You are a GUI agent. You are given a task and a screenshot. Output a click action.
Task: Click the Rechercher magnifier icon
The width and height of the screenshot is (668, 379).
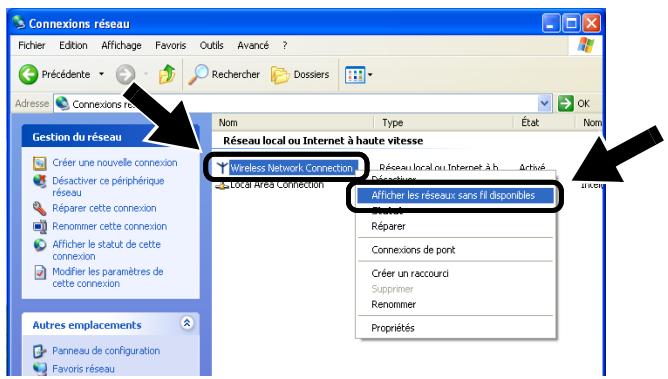198,75
